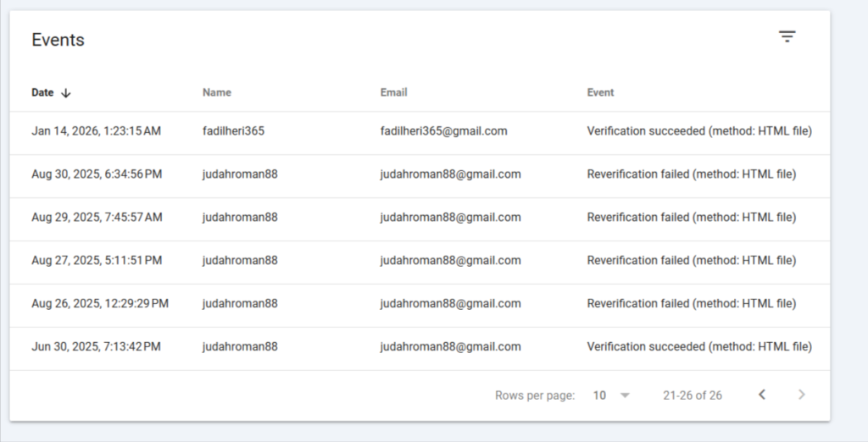Screen dimensions: 868x442
Task: Click judahroman88@gmail.com in Aug 26 row
Action: pyautogui.click(x=451, y=304)
